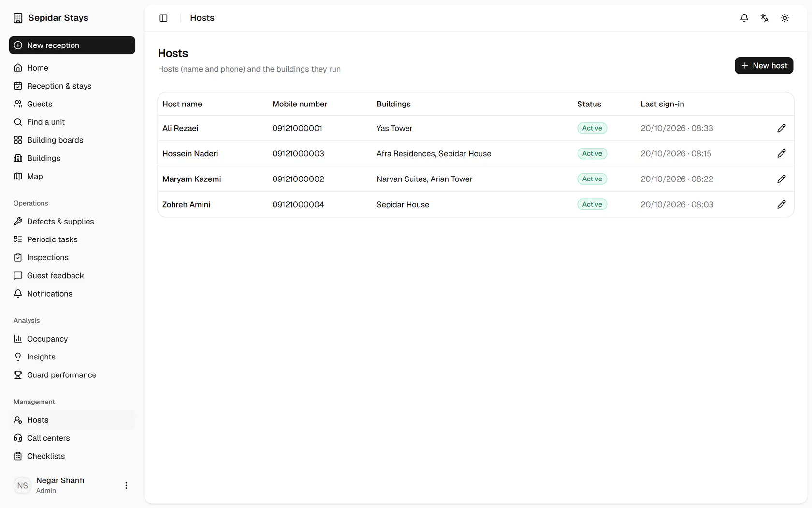The height and width of the screenshot is (508, 812).
Task: Click sign-in time 20/10/2026 · 08:22
Action: tap(677, 179)
